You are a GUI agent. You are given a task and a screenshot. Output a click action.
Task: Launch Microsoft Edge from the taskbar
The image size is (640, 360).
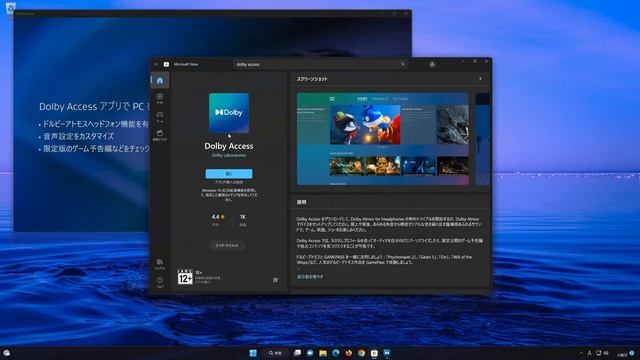pos(336,353)
